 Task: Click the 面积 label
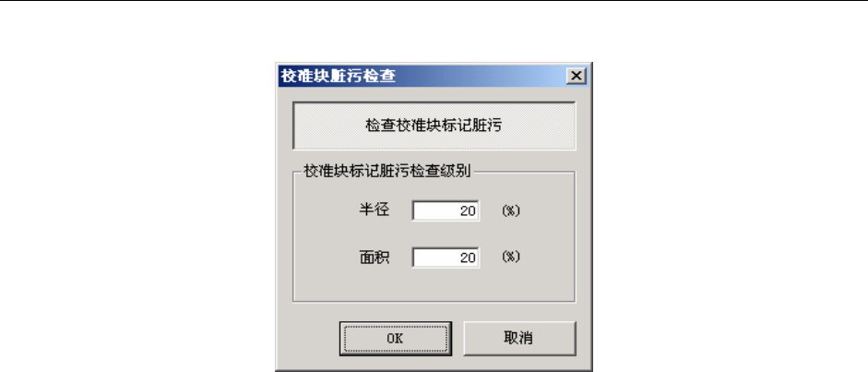(x=375, y=258)
